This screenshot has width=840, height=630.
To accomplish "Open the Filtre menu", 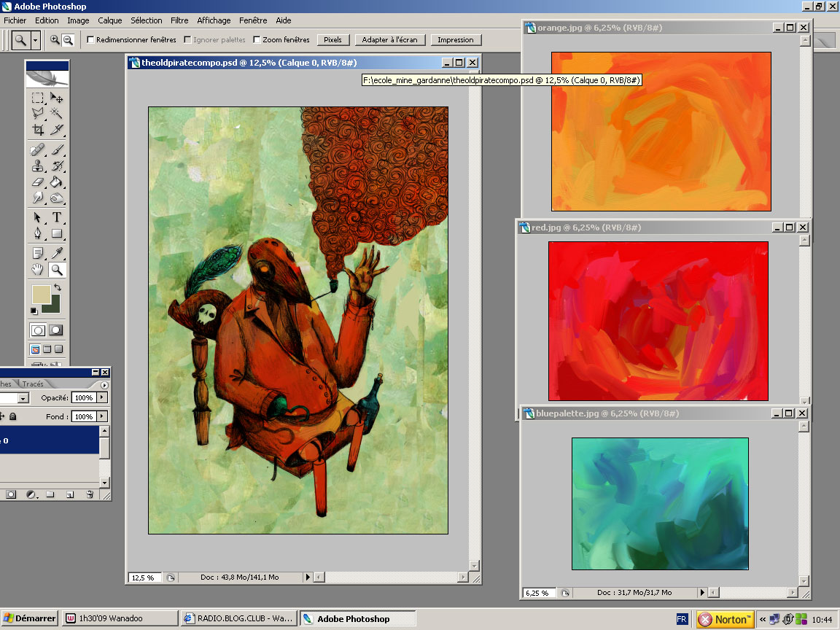I will point(179,20).
